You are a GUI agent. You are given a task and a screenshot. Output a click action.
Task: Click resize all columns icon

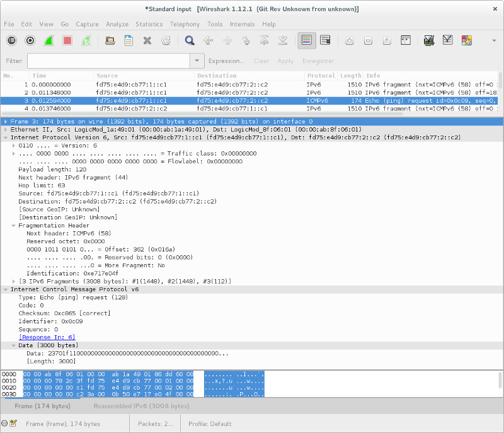click(406, 40)
